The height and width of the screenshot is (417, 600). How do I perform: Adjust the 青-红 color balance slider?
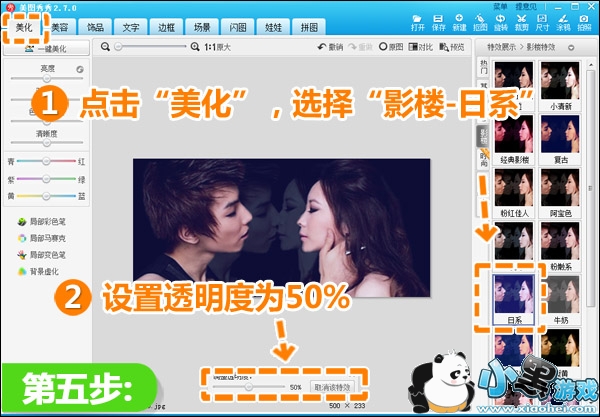[46, 161]
